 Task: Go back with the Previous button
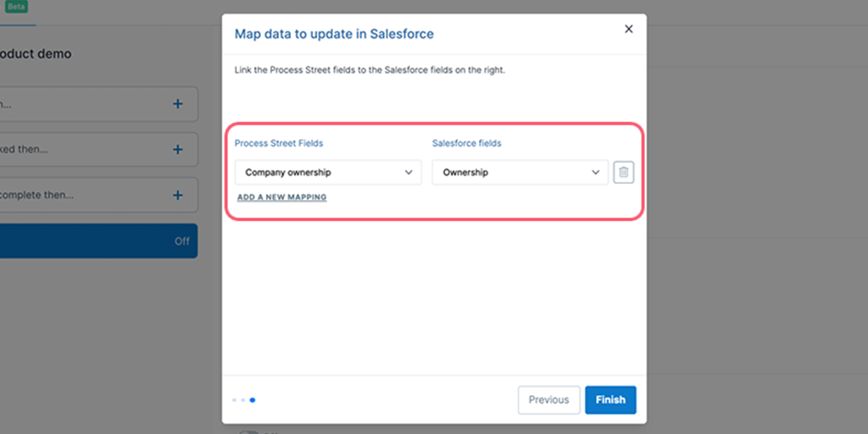(548, 400)
